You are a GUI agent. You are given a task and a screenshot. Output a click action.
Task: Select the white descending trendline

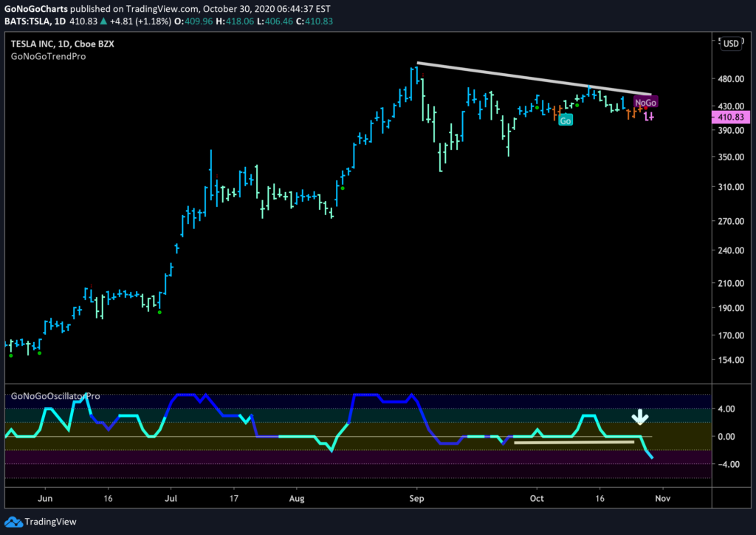(535, 78)
